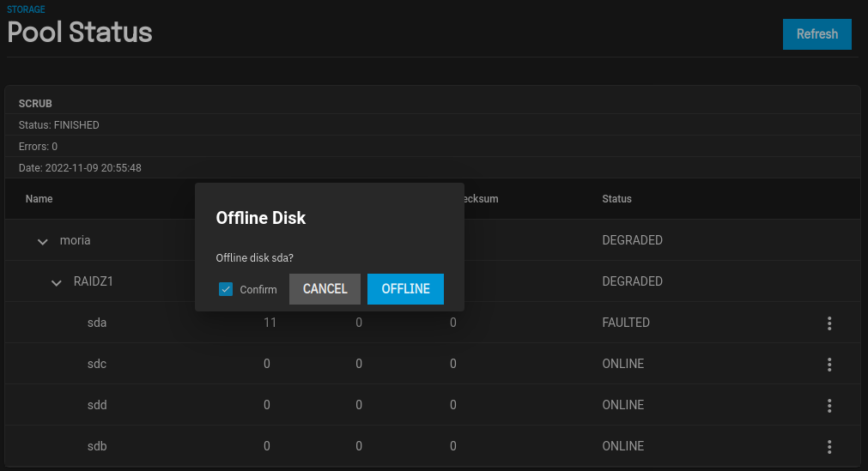The image size is (868, 471).
Task: Uncheck the Confirm checkbox
Action: pyautogui.click(x=226, y=289)
